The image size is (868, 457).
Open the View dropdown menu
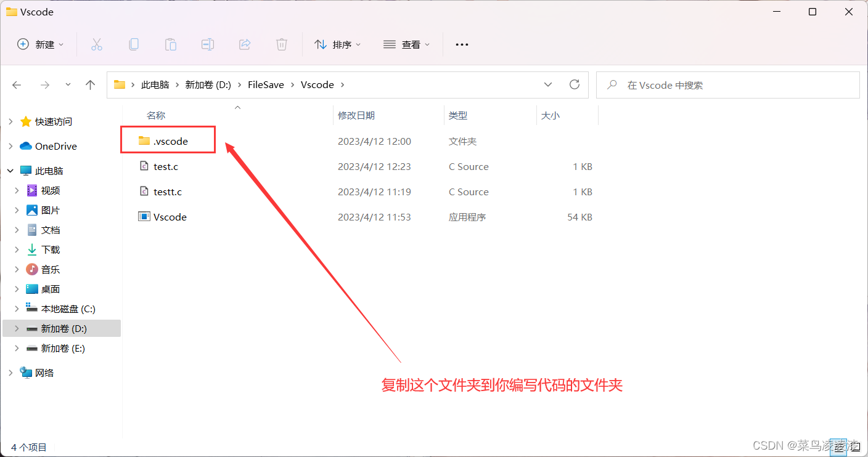point(407,44)
